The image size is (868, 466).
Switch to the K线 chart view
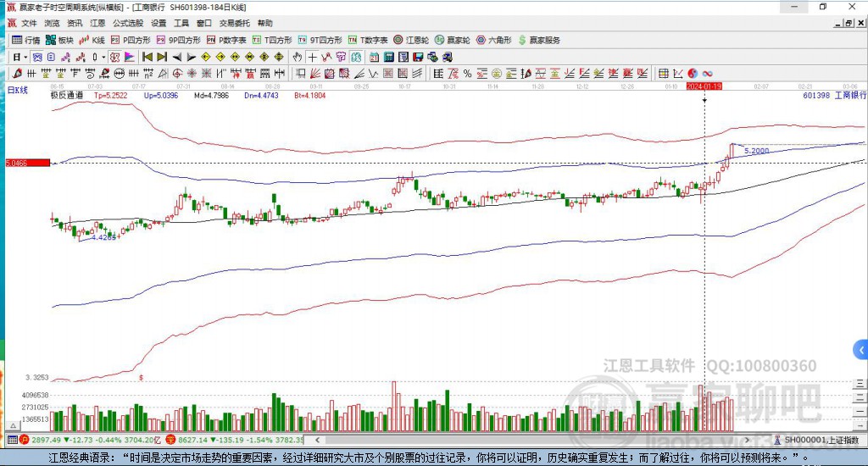92,40
